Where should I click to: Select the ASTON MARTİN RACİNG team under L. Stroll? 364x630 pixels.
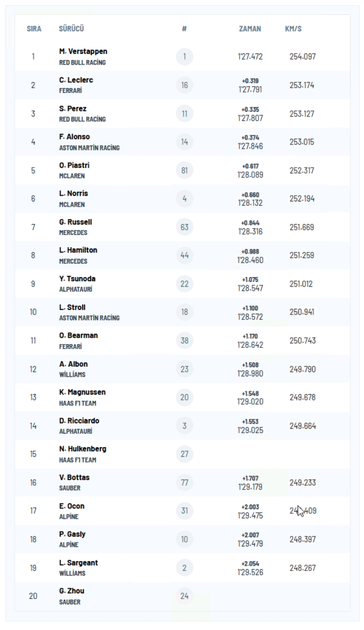[x=89, y=318]
